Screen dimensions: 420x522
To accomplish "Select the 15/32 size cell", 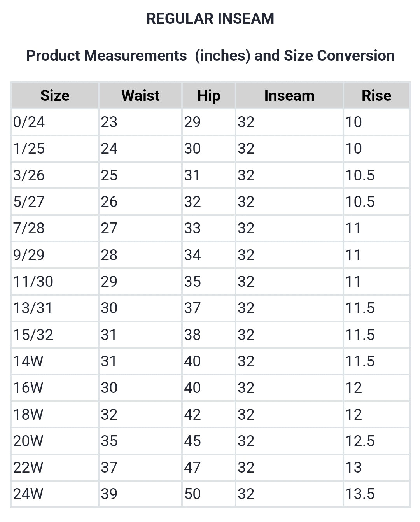I will point(33,335).
